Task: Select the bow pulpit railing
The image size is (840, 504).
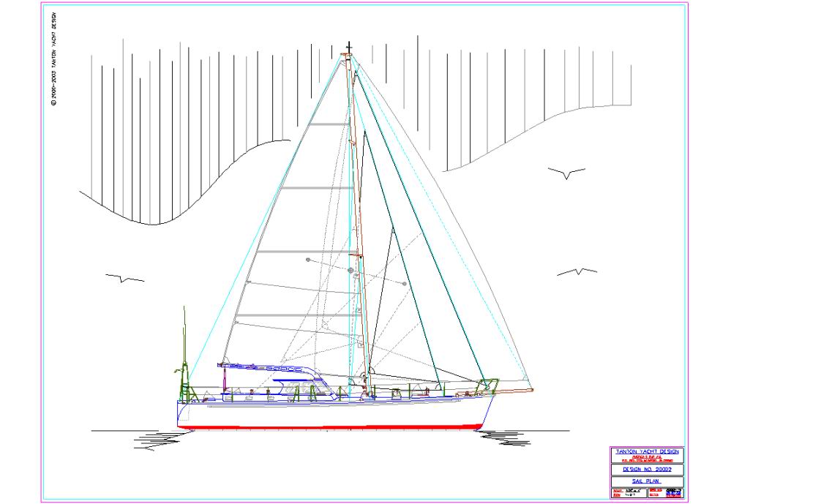Action: click(x=488, y=385)
